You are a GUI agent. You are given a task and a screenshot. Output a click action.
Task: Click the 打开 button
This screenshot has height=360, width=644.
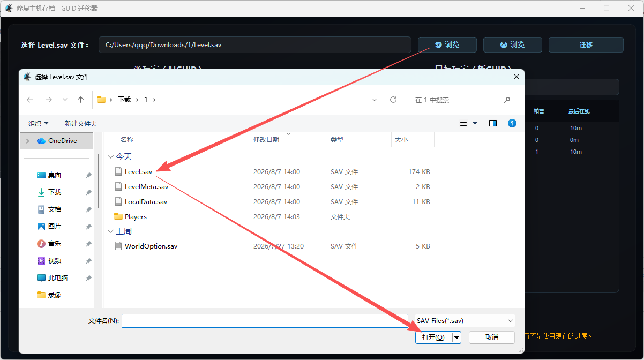(x=433, y=337)
